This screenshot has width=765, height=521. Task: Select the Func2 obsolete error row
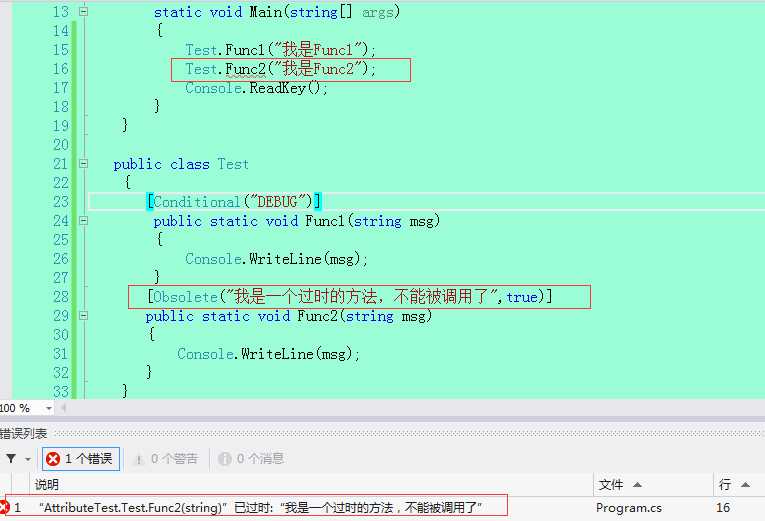pyautogui.click(x=382, y=508)
